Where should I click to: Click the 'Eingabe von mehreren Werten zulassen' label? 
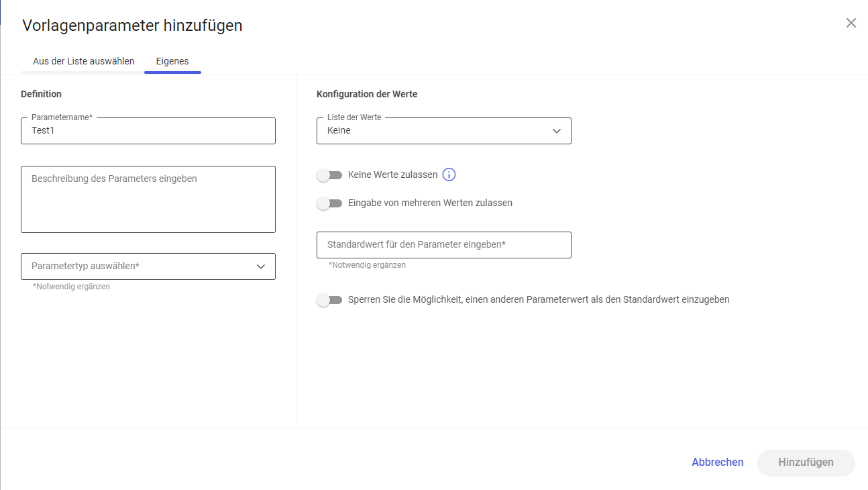click(430, 203)
